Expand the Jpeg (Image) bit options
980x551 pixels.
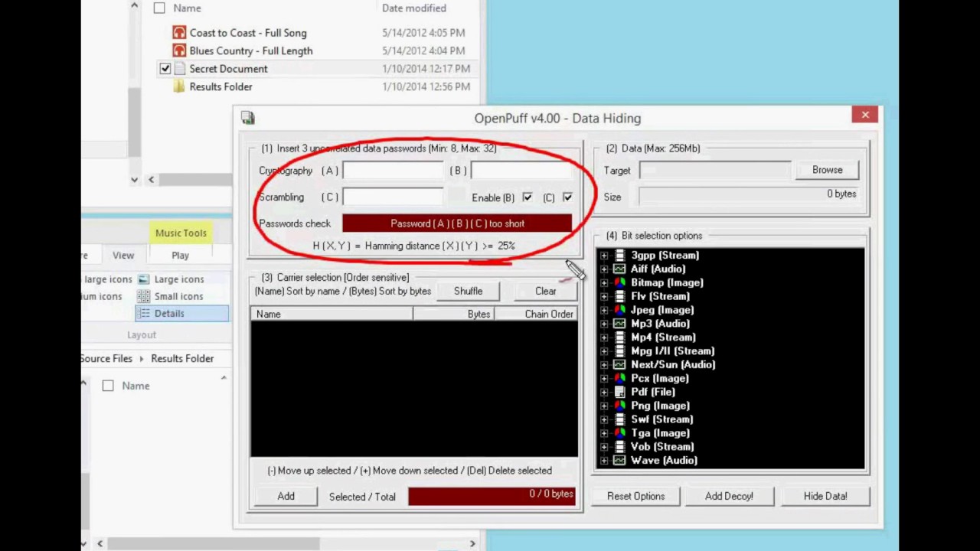604,310
